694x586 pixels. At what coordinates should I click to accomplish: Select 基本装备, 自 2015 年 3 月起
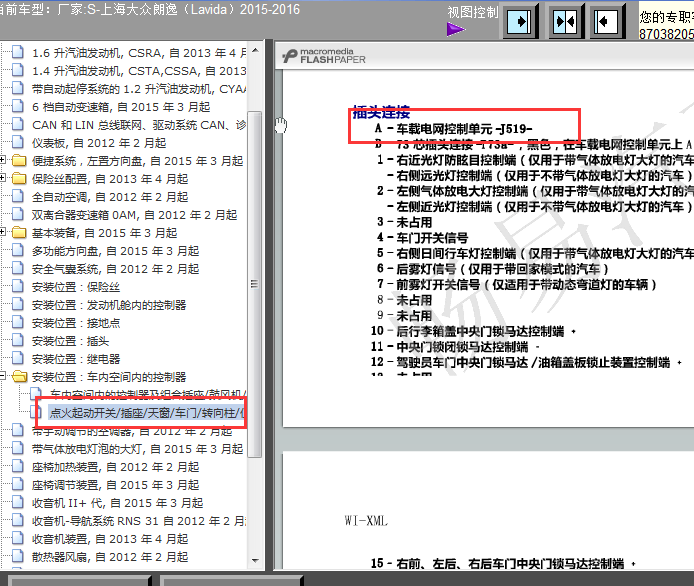pos(104,233)
